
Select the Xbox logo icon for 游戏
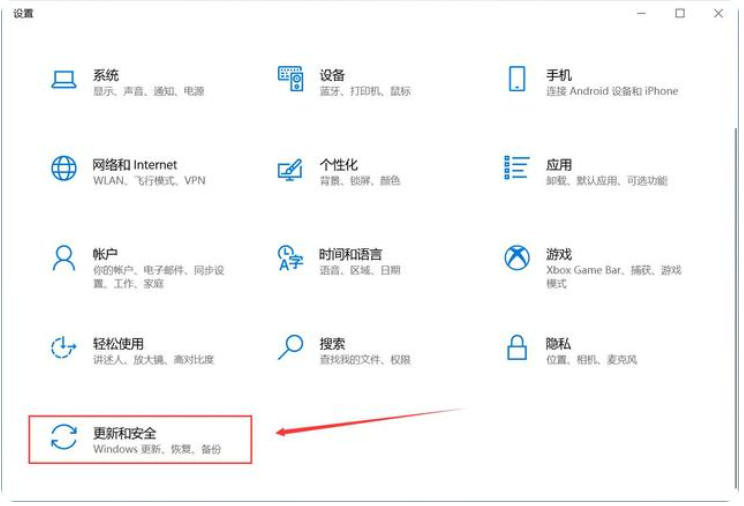517,258
